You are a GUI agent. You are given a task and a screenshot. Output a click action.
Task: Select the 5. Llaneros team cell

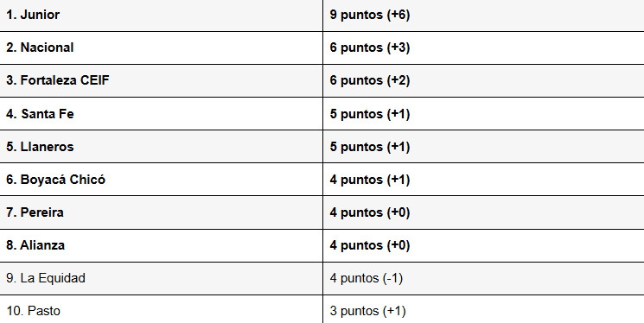click(161, 147)
